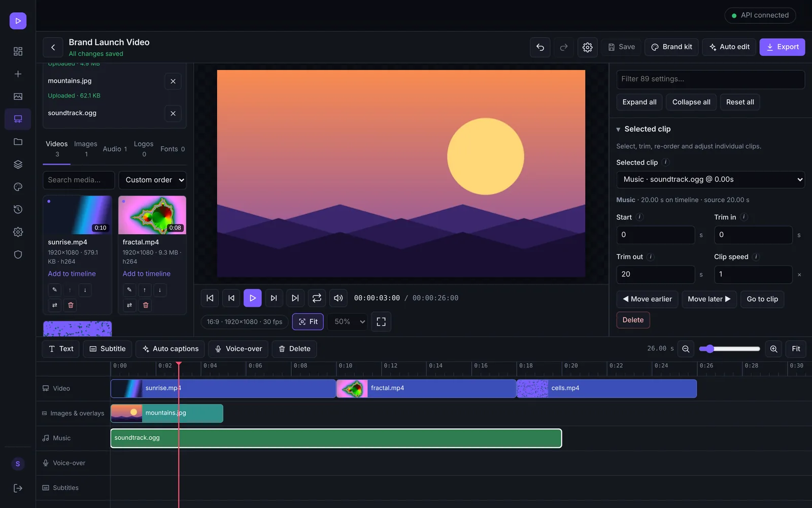Click the edit pencil under fractal.mp4 card

[129, 290]
